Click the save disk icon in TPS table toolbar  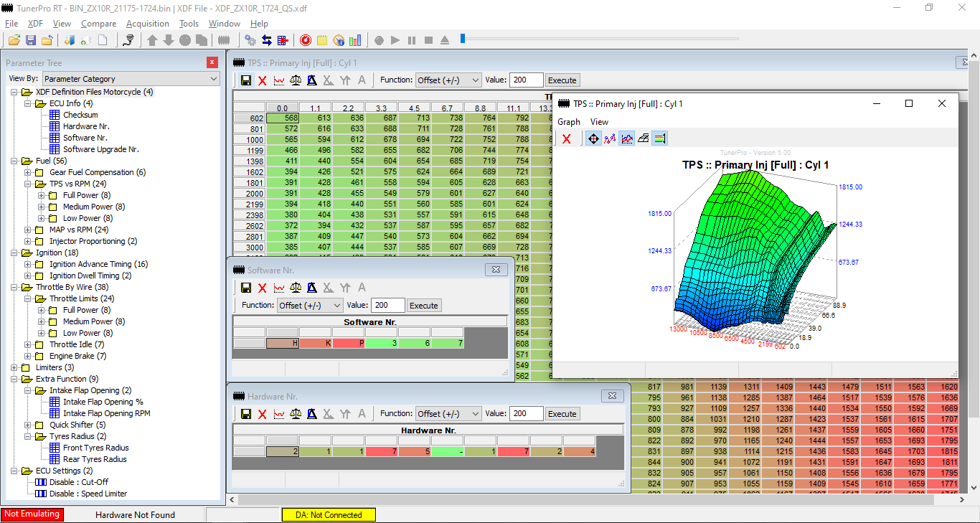coord(245,80)
